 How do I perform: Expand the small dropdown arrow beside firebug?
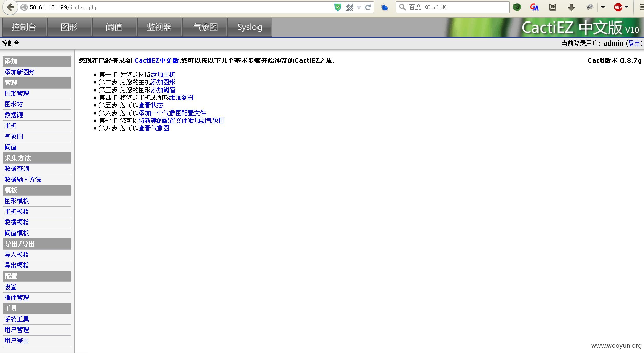pos(603,7)
